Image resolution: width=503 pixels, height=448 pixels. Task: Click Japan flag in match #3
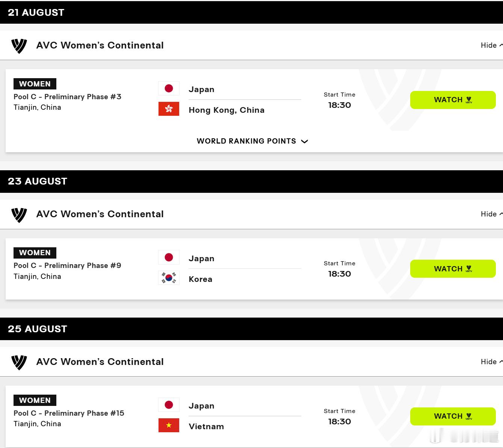[169, 88]
